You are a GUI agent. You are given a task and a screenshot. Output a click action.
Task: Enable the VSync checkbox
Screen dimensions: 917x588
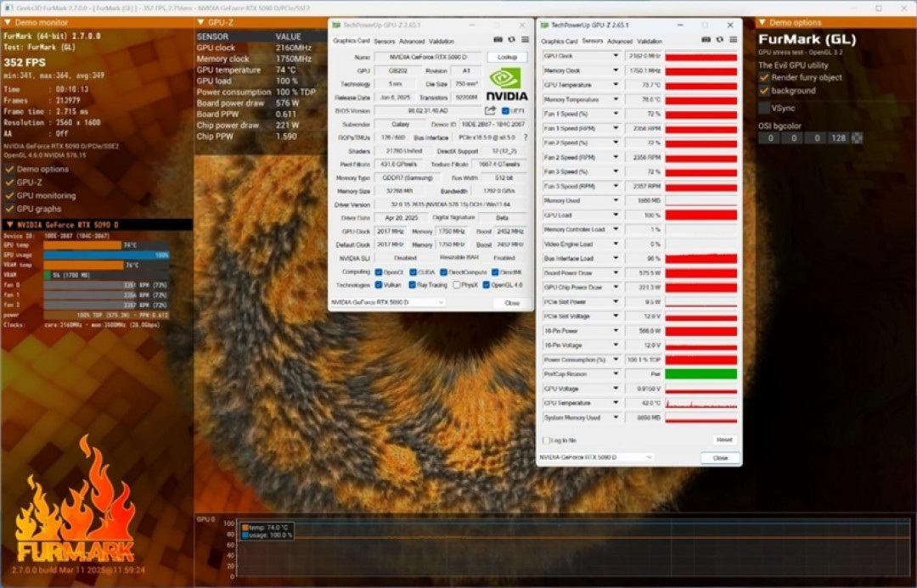pos(764,108)
